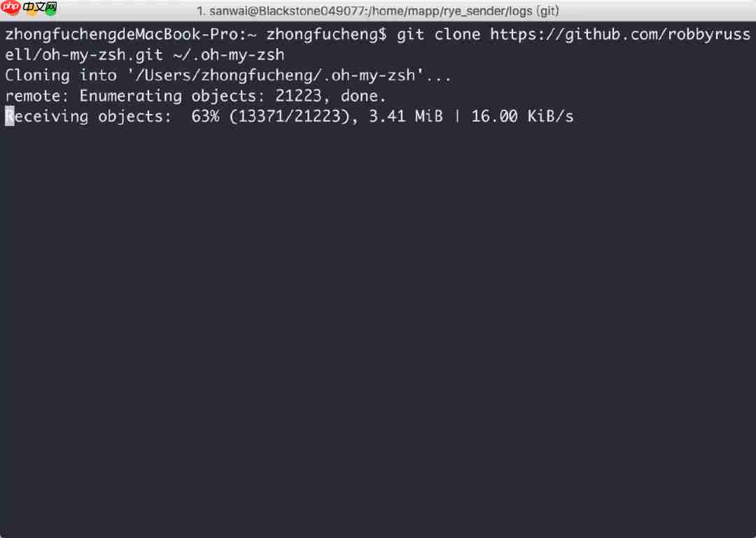Click the 中文网 watermark logo
The image size is (756, 538).
pos(40,7)
